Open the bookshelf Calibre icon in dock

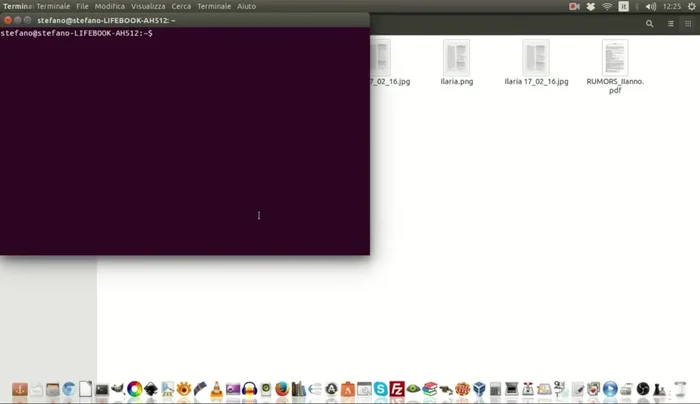pos(298,389)
